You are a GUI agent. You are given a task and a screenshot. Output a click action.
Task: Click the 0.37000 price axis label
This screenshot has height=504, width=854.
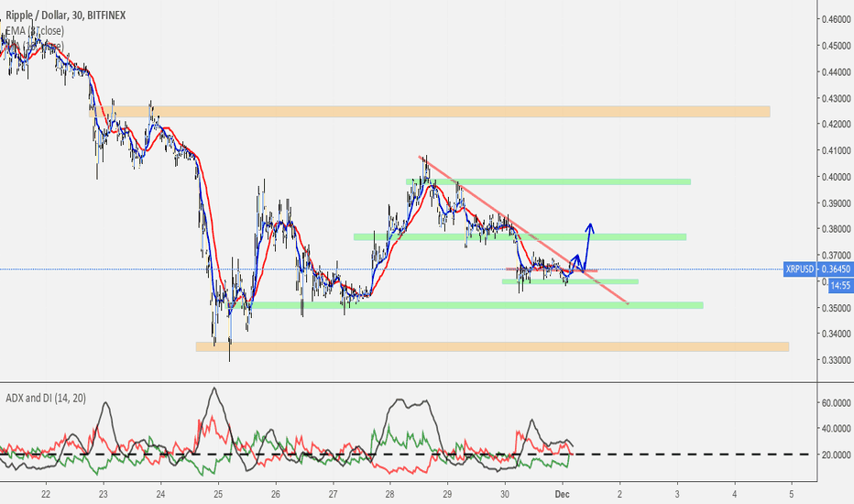(836, 256)
